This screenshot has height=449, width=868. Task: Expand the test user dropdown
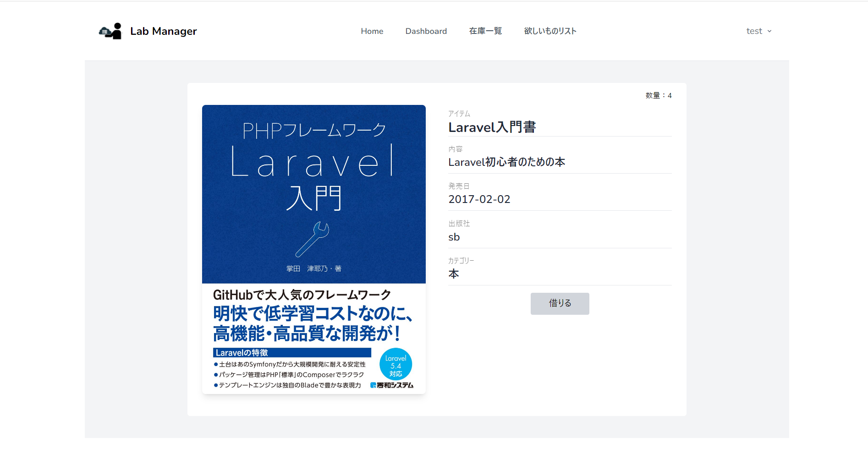759,31
